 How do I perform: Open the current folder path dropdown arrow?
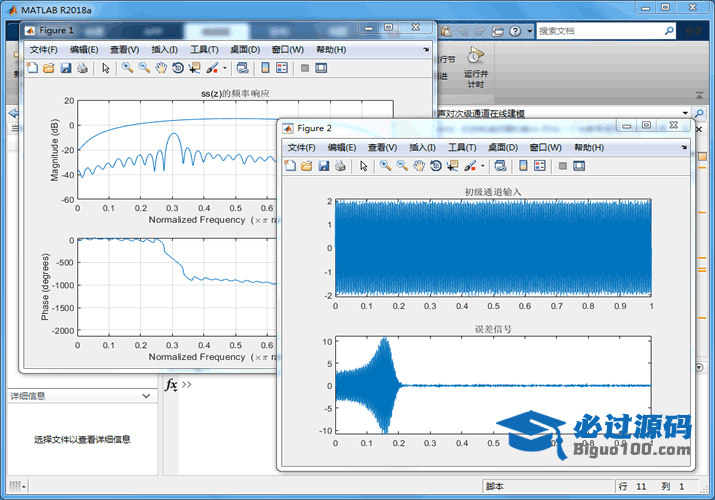pyautogui.click(x=685, y=113)
